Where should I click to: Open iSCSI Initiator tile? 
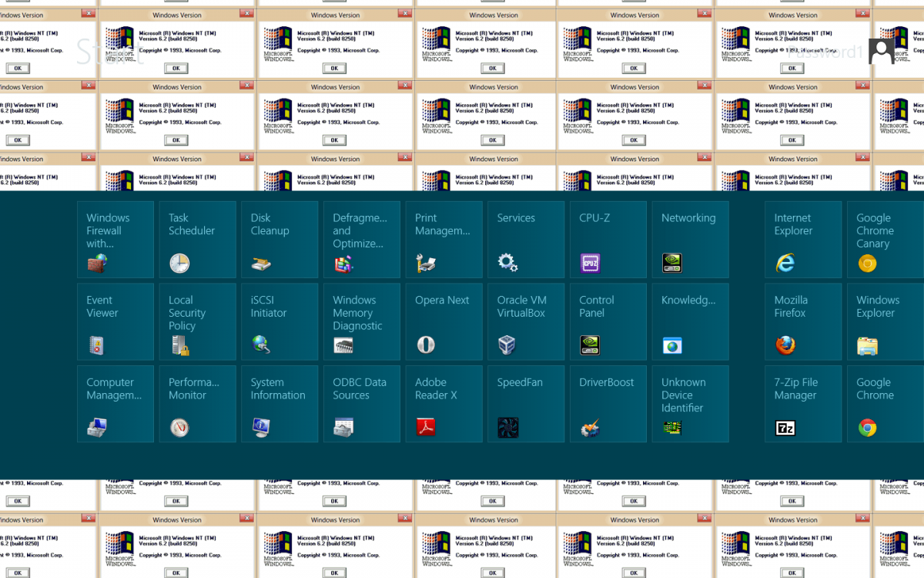point(280,322)
